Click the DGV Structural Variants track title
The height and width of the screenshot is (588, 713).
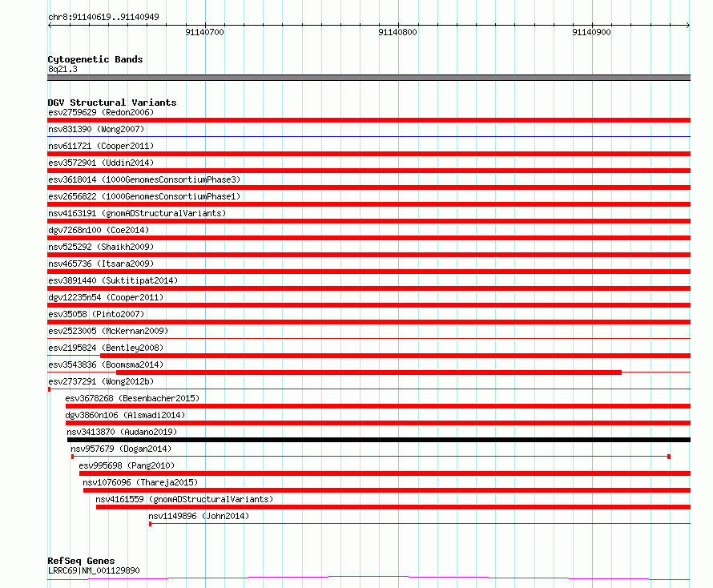point(112,103)
